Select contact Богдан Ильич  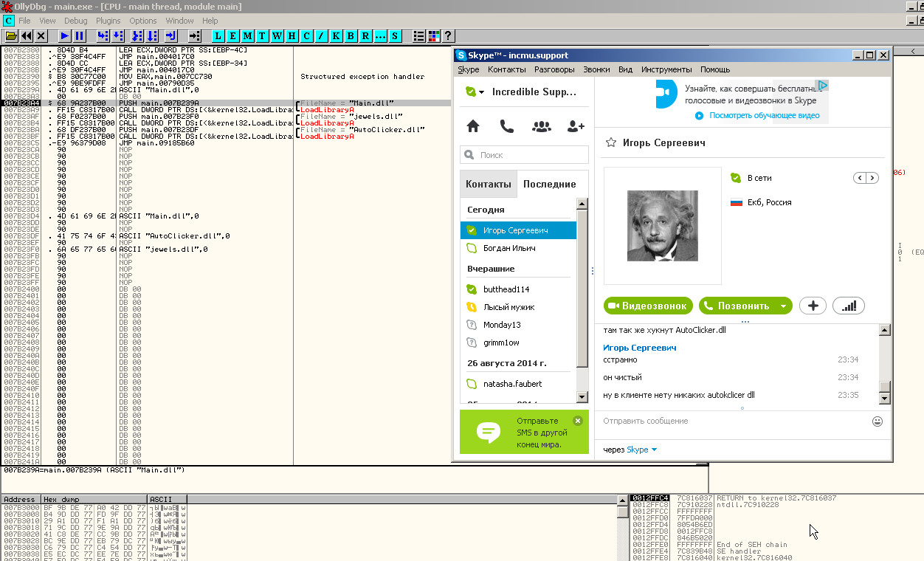point(518,248)
